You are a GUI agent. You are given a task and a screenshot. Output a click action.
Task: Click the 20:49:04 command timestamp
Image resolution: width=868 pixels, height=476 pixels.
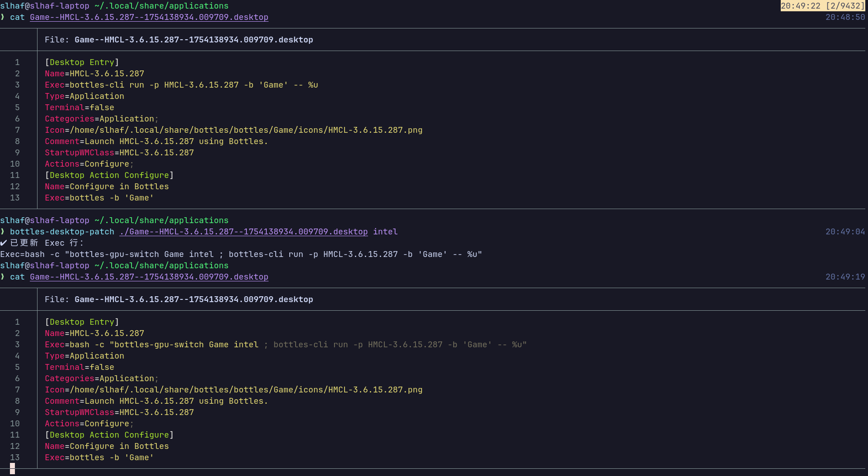tap(845, 232)
